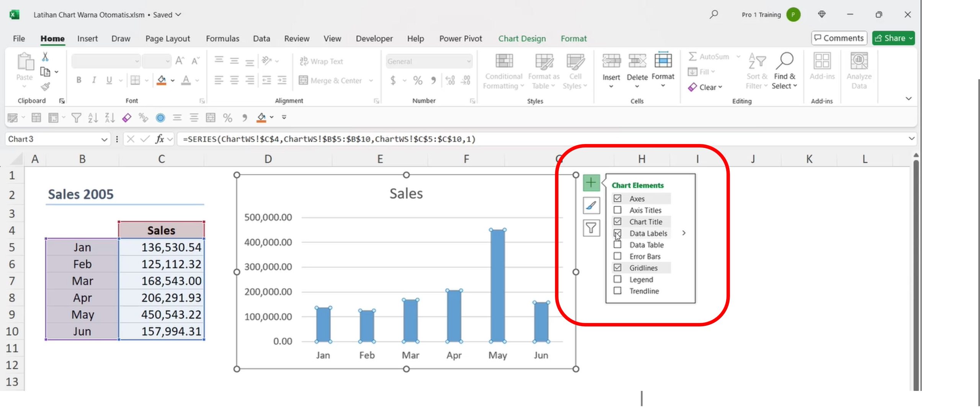Click the green Share button
980x407 pixels.
coord(893,38)
